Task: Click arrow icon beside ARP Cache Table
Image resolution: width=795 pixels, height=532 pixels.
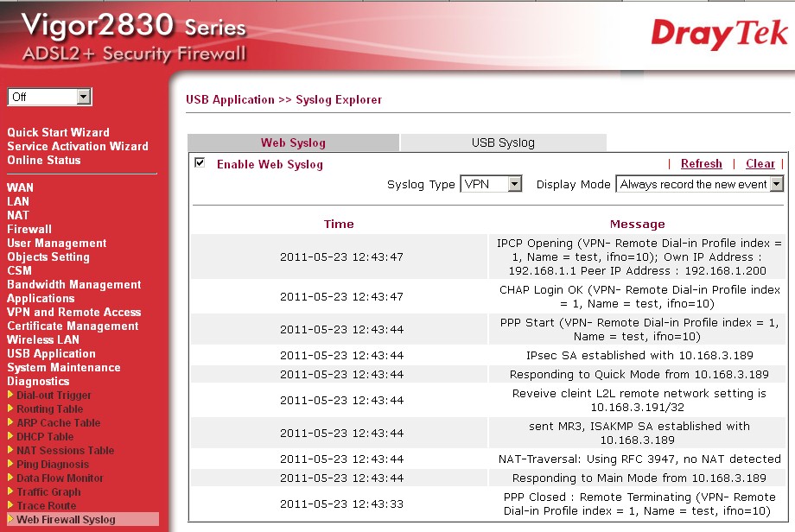Action: [10, 422]
